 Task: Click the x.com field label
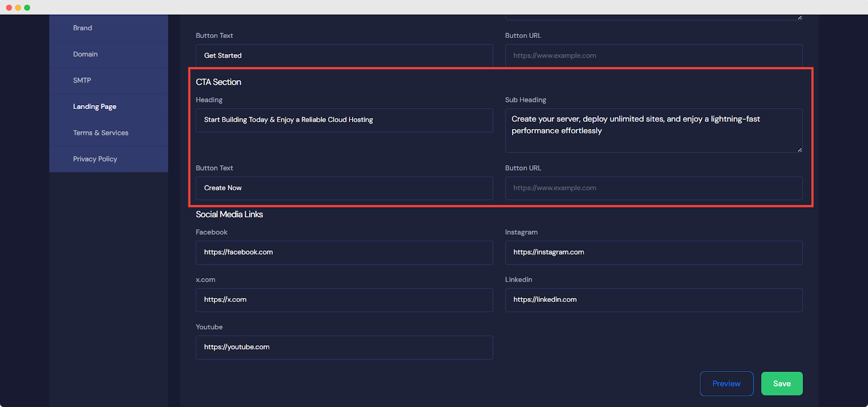click(206, 280)
